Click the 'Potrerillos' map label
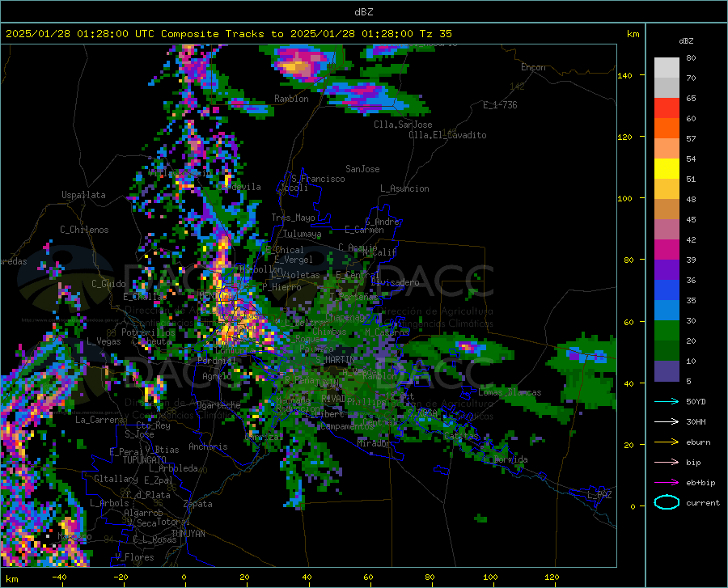This screenshot has width=728, height=588. [148, 332]
